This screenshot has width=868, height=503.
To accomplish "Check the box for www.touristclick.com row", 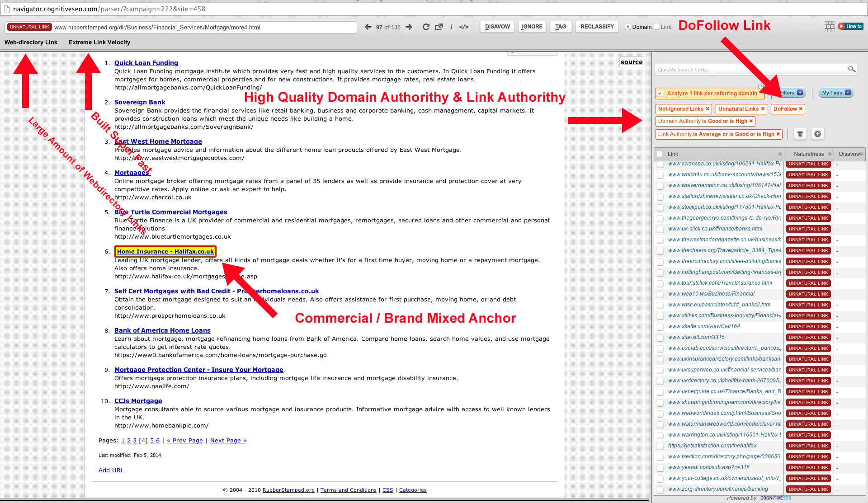I will (660, 283).
